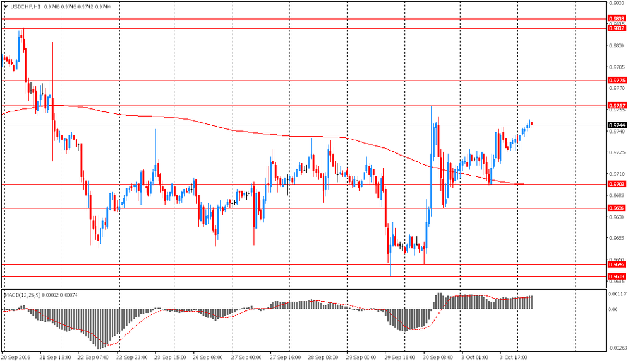The image size is (630, 364).
Task: Click the MACD 0.00117 scale value
Action: 619,295
